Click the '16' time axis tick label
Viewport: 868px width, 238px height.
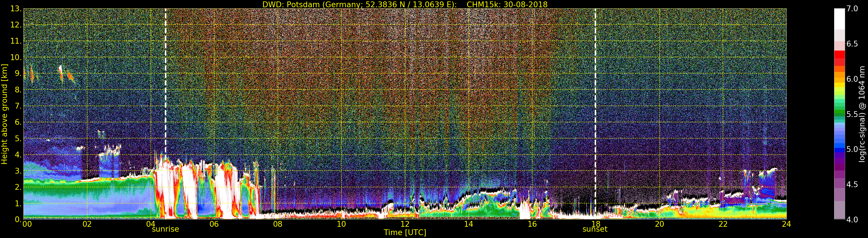[532, 224]
